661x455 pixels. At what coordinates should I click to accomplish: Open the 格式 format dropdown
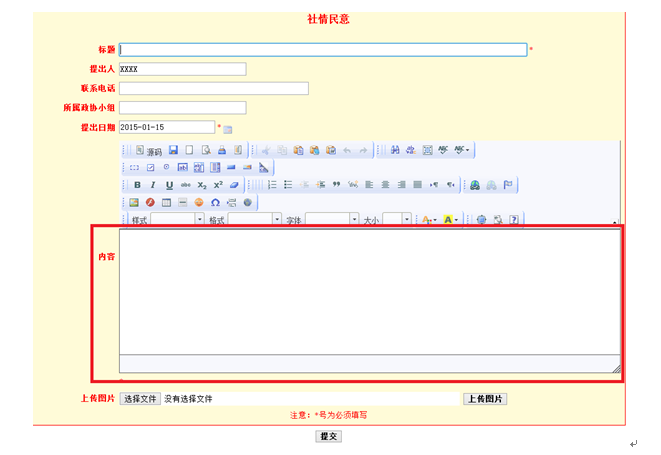click(x=275, y=219)
